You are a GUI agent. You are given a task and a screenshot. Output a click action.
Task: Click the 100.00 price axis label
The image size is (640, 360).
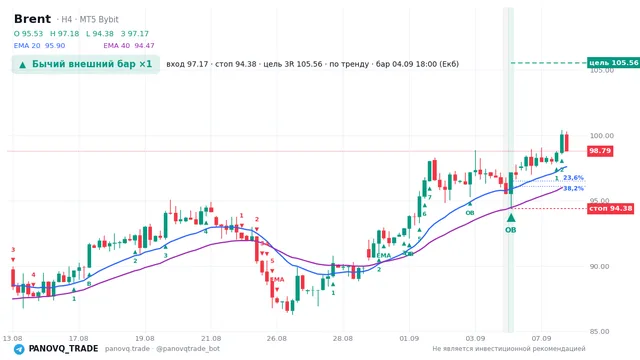click(x=602, y=136)
